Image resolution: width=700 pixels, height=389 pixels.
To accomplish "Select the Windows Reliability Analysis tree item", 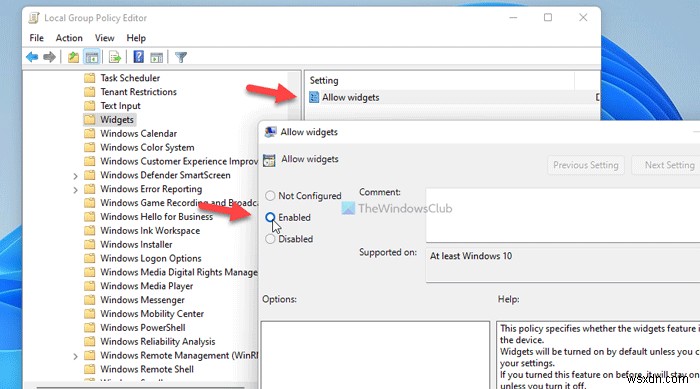I will click(158, 341).
